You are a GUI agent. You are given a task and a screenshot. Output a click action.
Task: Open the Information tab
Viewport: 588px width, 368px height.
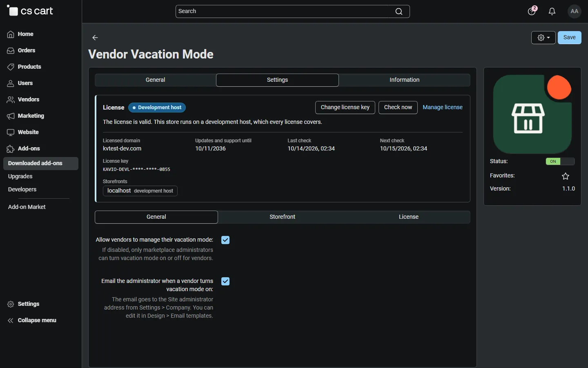pos(405,80)
